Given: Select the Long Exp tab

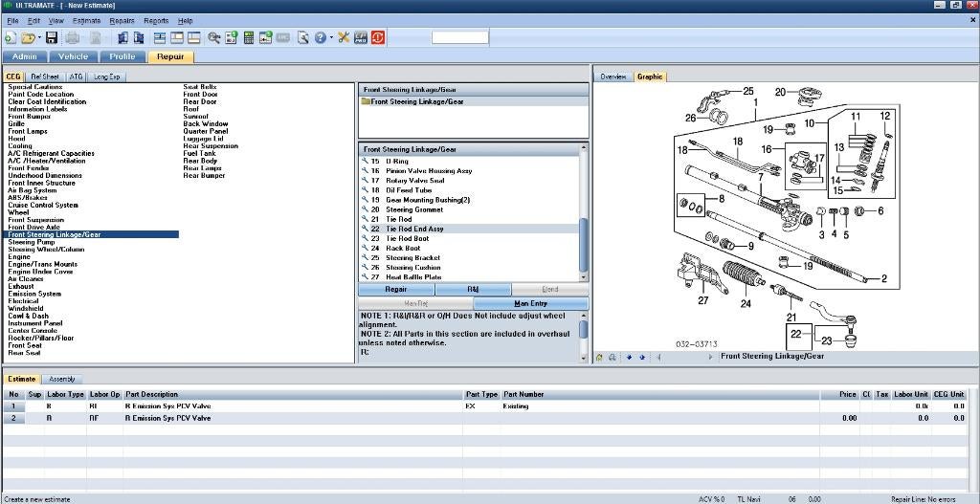Looking at the screenshot, I should click(x=107, y=77).
